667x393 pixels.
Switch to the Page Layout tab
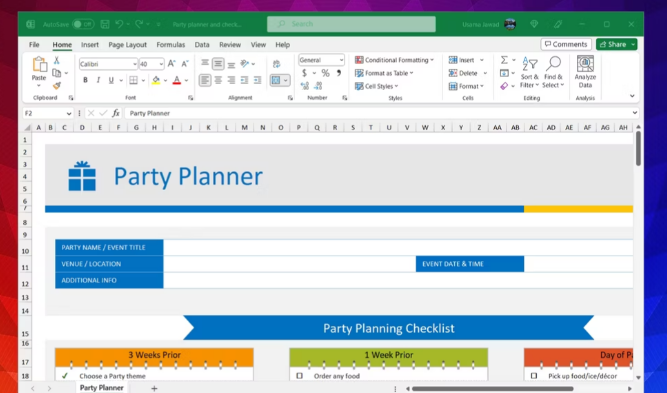point(127,45)
